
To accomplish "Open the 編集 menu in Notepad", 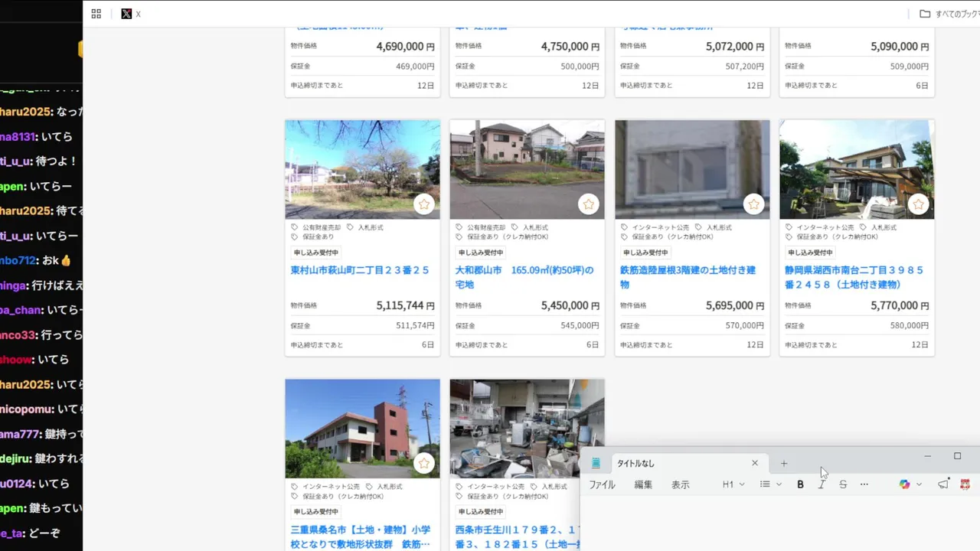I will coord(643,484).
